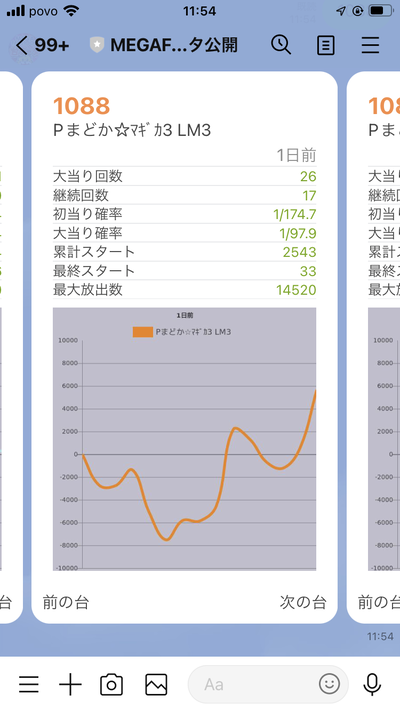Tap the 1088 machine number heading
The height and width of the screenshot is (711, 400).
tap(82, 106)
